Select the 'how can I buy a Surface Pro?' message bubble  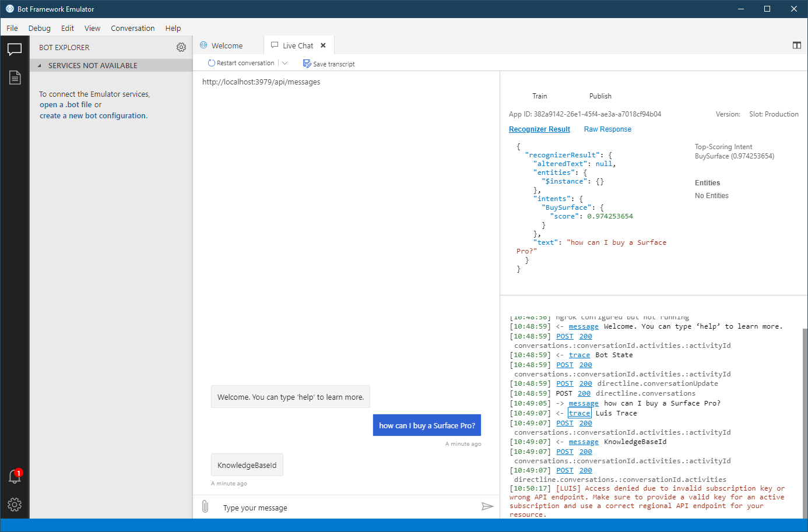[x=427, y=425]
